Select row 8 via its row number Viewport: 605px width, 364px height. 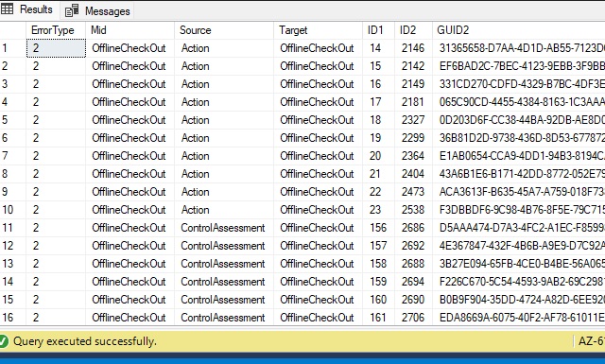(x=12, y=174)
